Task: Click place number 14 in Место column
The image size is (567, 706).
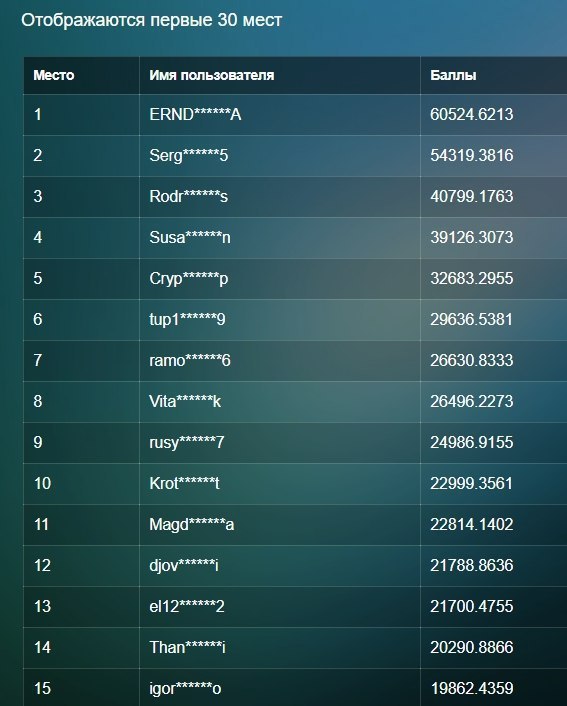Action: click(x=42, y=647)
